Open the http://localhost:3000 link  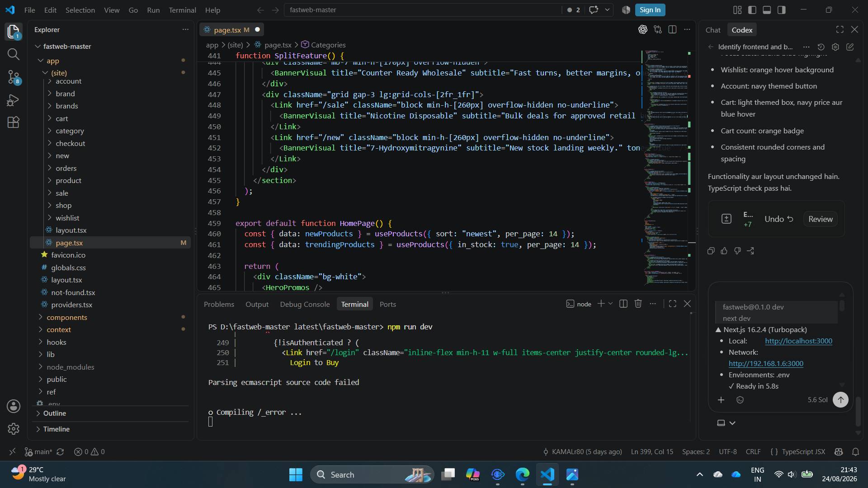click(x=798, y=341)
